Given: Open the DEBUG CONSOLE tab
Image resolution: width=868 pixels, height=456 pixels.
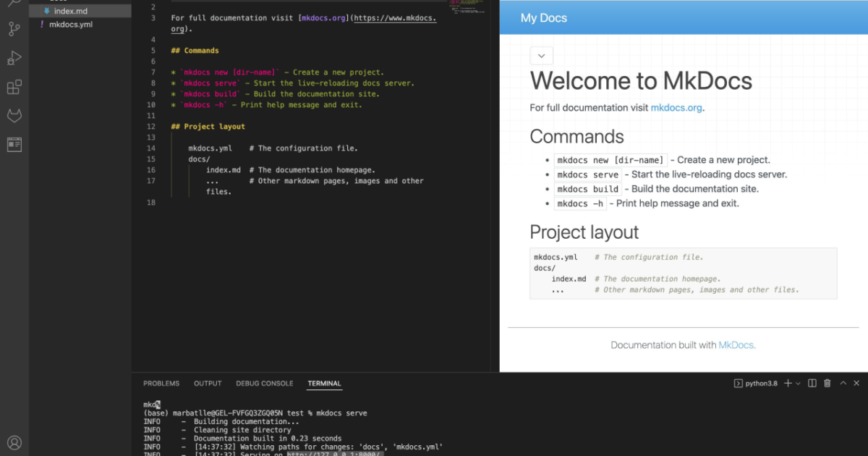Looking at the screenshot, I should 265,384.
